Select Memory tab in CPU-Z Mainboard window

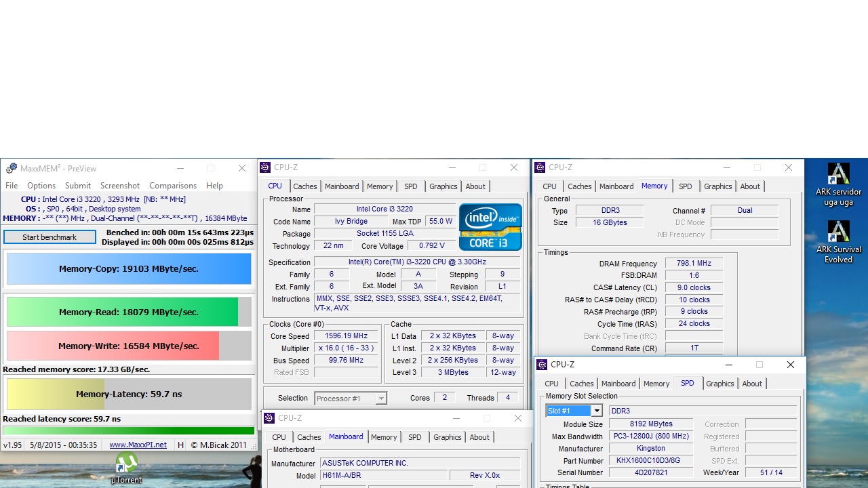pos(384,437)
